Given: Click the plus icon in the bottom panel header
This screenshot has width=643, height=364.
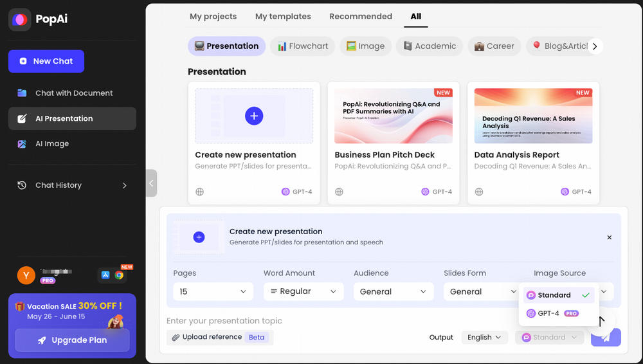Looking at the screenshot, I should tap(199, 237).
